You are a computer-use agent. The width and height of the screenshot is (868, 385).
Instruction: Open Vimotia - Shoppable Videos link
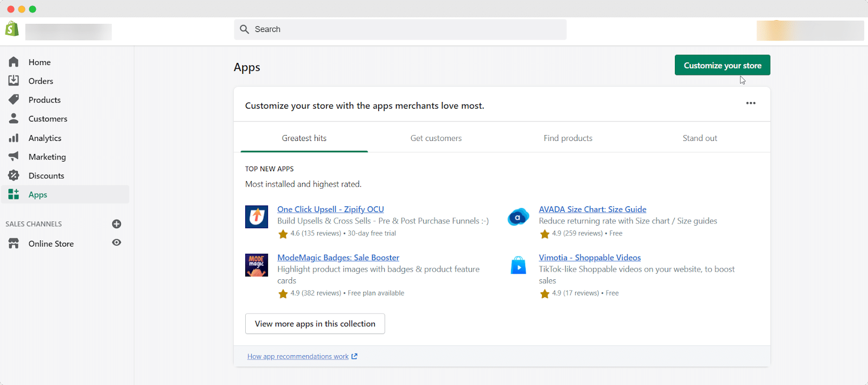click(590, 258)
